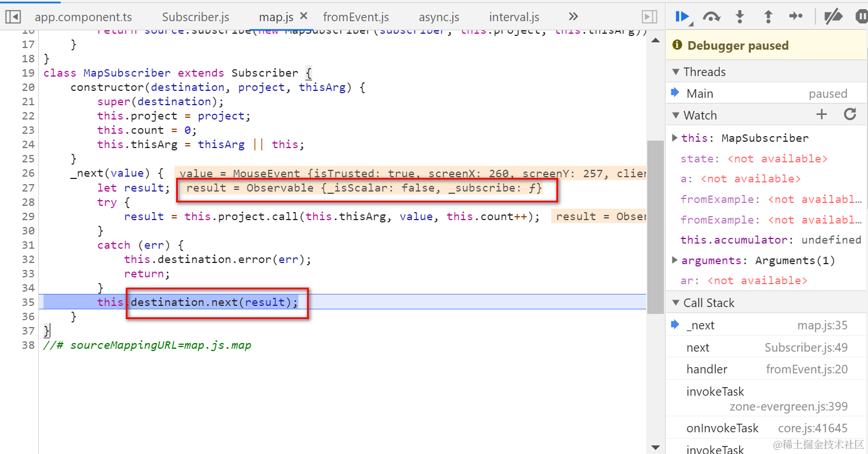868x454 pixels.
Task: Toggle the debugger sidebar icon beside tabs
Action: point(650,17)
